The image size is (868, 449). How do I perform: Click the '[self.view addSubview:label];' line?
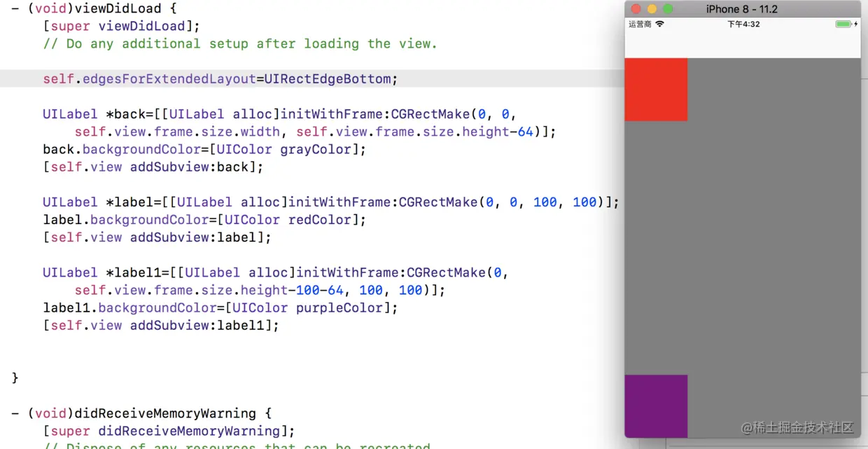coord(157,237)
